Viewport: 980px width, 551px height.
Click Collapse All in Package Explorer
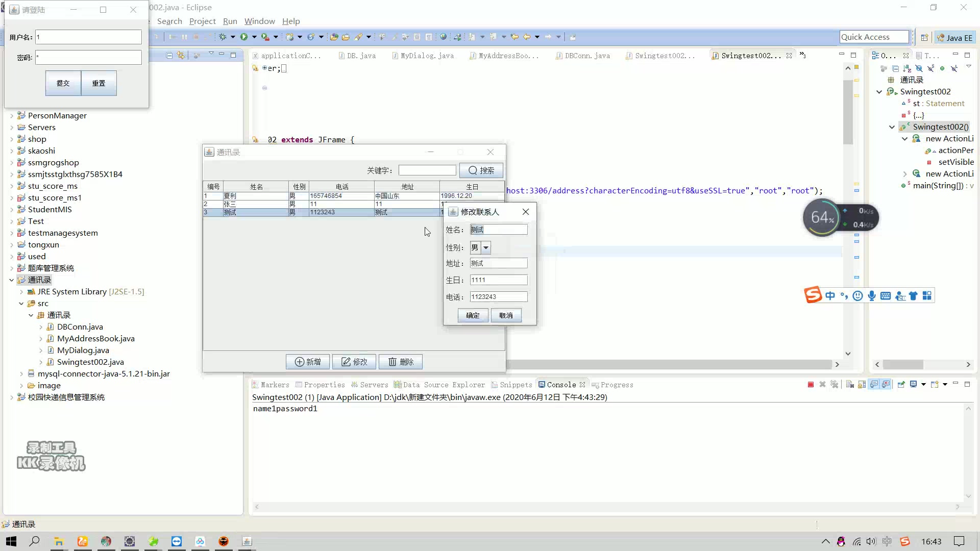(x=169, y=55)
